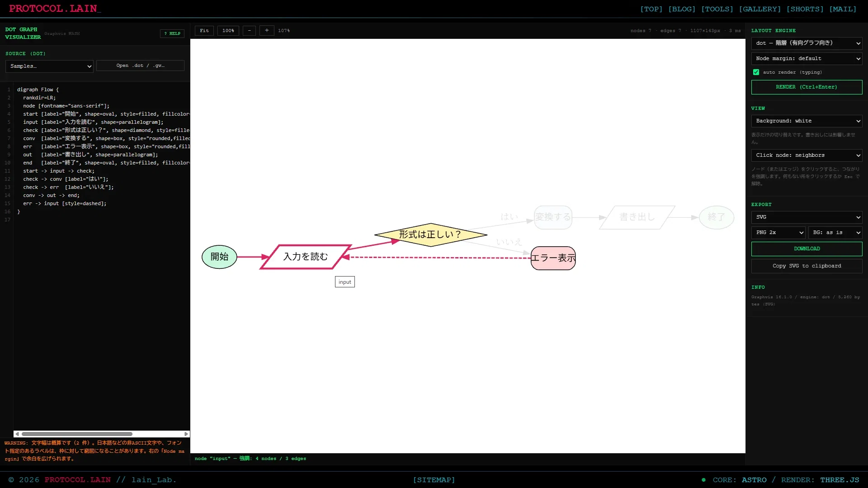Image resolution: width=868 pixels, height=488 pixels.
Task: Click the RENDER (Ctrl+Enter) button
Action: [x=807, y=87]
